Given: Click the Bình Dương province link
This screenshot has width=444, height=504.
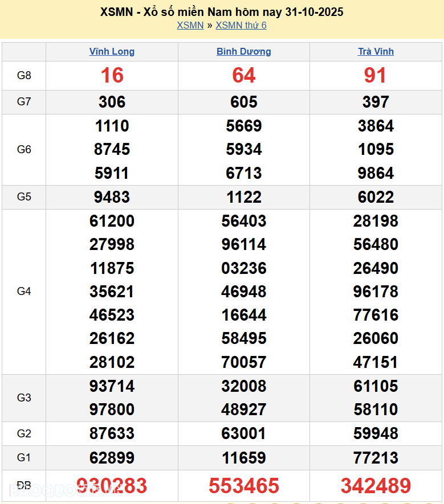Looking at the screenshot, I should 243,51.
